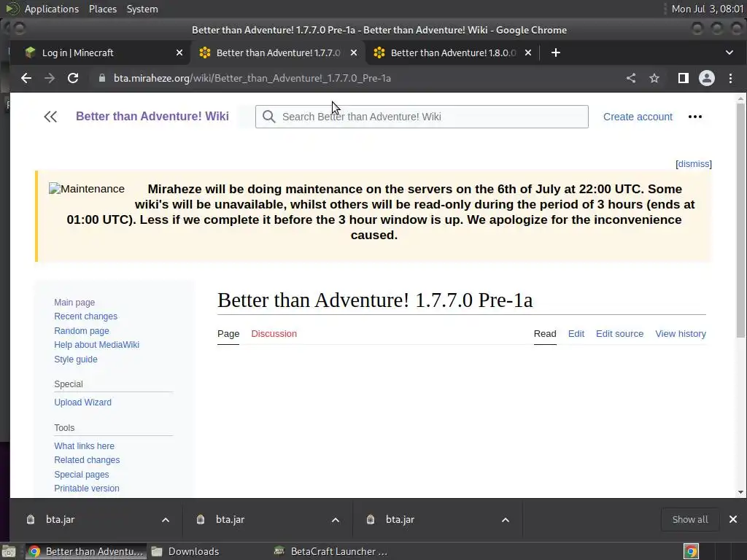
Task: Open the Main page sidebar link
Action: tap(74, 303)
